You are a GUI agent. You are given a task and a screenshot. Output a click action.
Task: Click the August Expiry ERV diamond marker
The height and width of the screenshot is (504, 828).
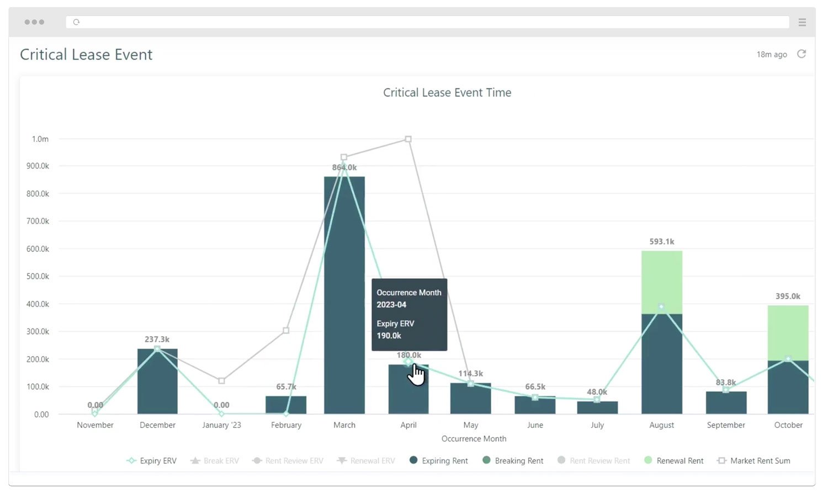661,307
